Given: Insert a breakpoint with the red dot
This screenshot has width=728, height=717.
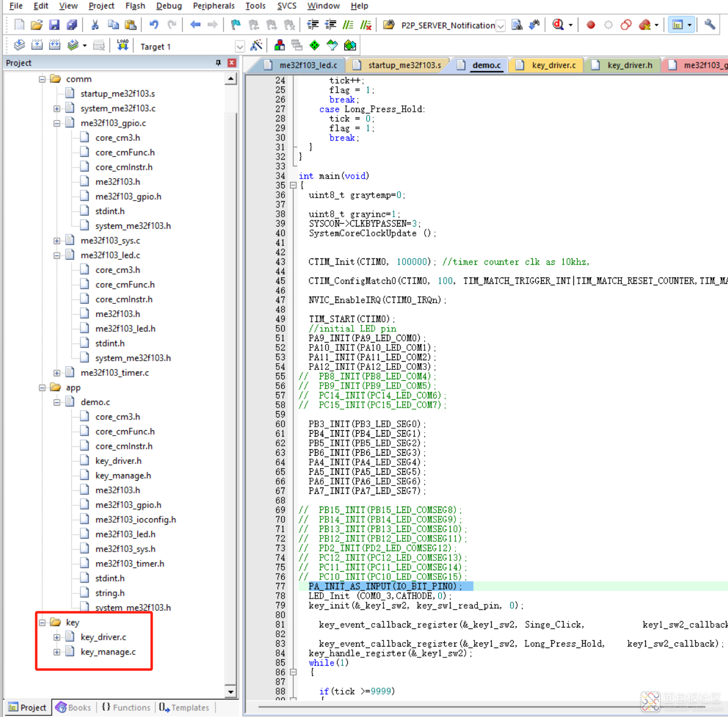Looking at the screenshot, I should click(x=591, y=24).
